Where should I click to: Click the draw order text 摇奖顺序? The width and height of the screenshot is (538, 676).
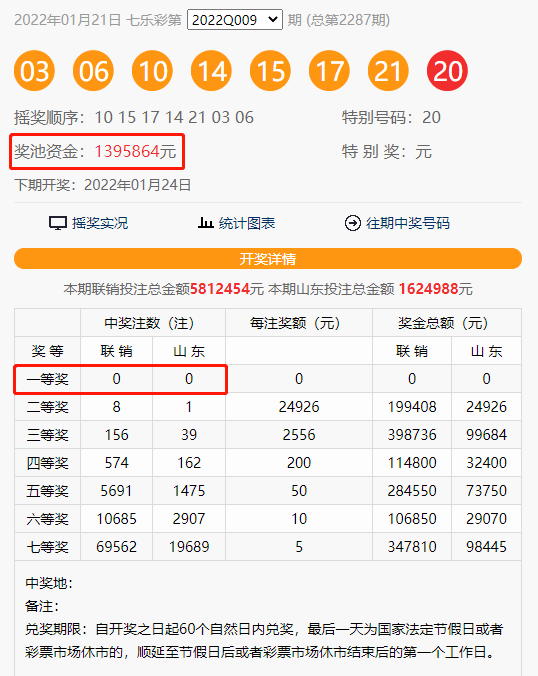[x=134, y=117]
